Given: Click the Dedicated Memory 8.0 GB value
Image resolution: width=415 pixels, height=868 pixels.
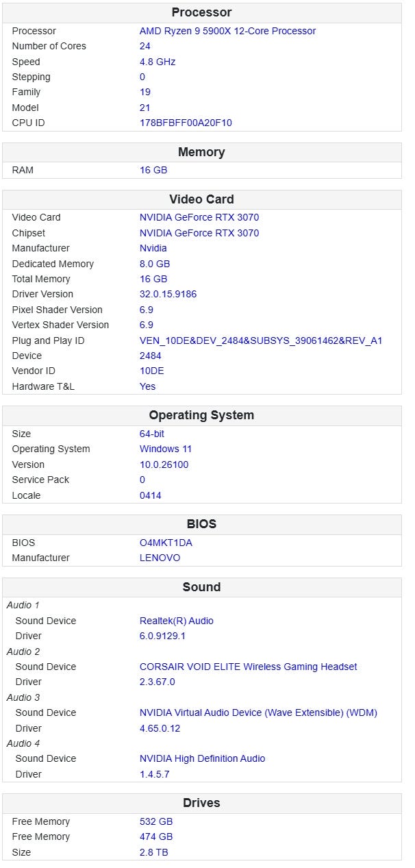Looking at the screenshot, I should point(155,264).
